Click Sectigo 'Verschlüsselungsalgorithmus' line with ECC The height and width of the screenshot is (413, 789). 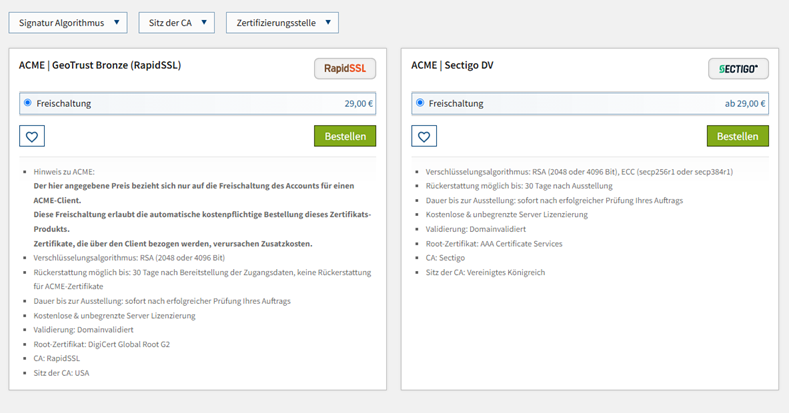point(579,172)
